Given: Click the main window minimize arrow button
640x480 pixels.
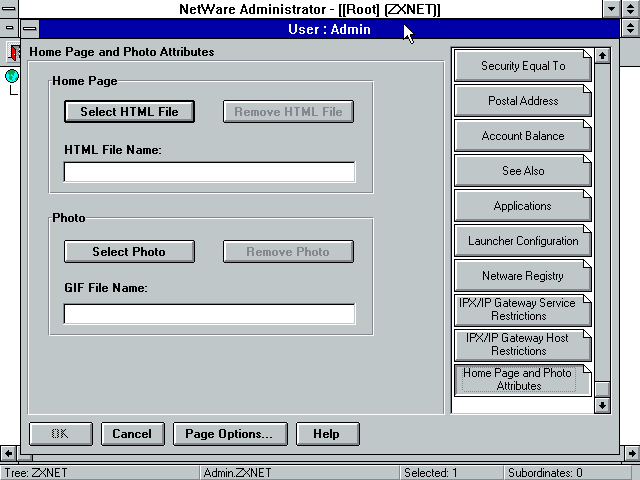Looking at the screenshot, I should point(611,9).
